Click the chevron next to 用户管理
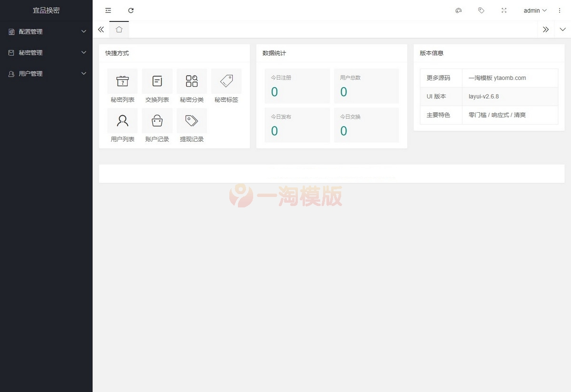This screenshot has height=392, width=571. (84, 74)
